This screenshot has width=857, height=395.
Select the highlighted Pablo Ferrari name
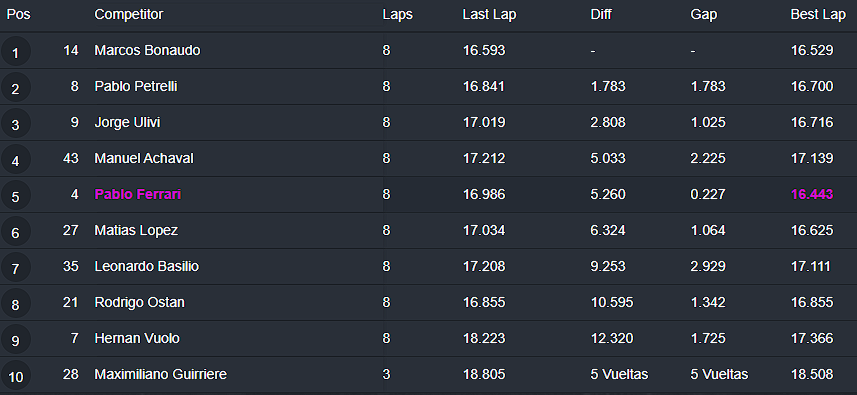tap(138, 194)
